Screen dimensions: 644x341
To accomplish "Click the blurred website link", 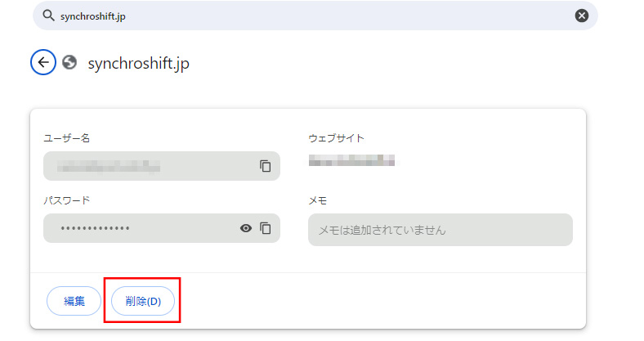I will [x=351, y=160].
